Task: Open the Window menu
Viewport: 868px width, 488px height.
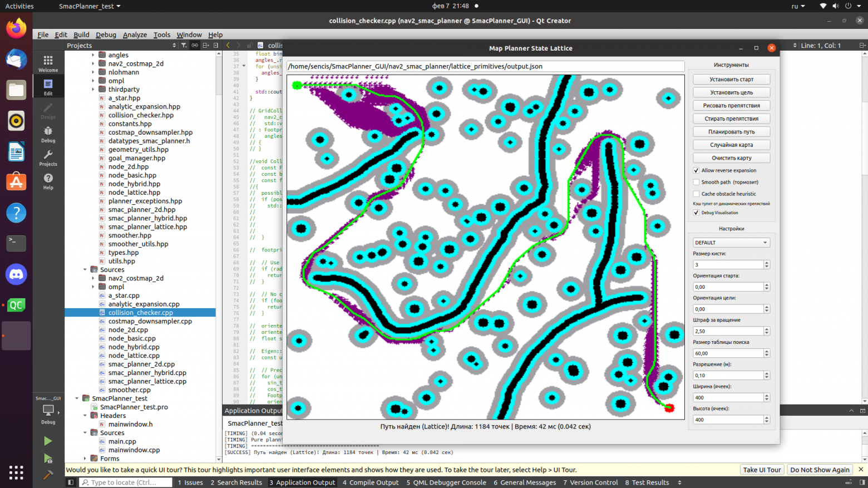Action: click(x=189, y=34)
